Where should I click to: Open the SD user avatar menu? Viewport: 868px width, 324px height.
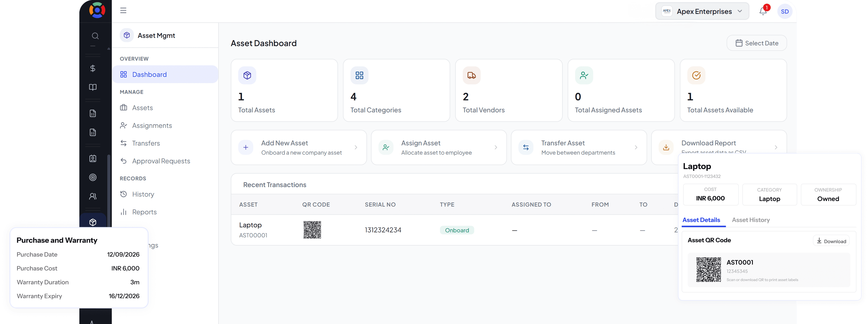pyautogui.click(x=785, y=12)
